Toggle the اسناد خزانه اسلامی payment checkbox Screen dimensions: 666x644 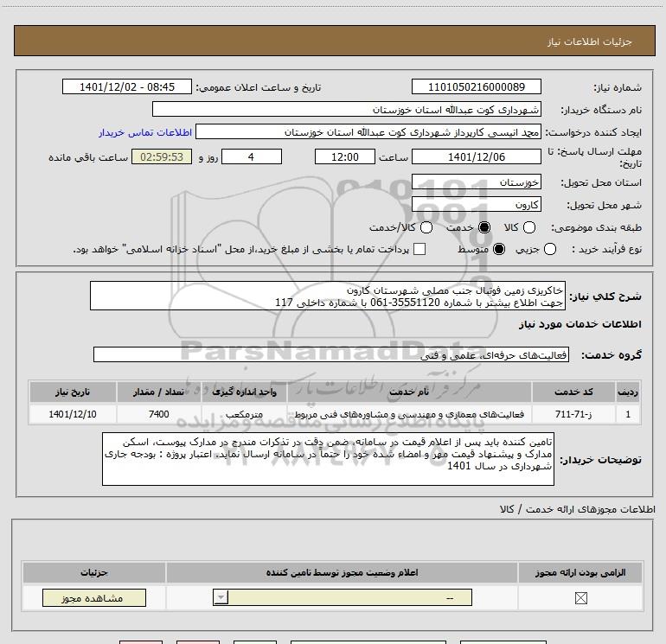pos(419,249)
